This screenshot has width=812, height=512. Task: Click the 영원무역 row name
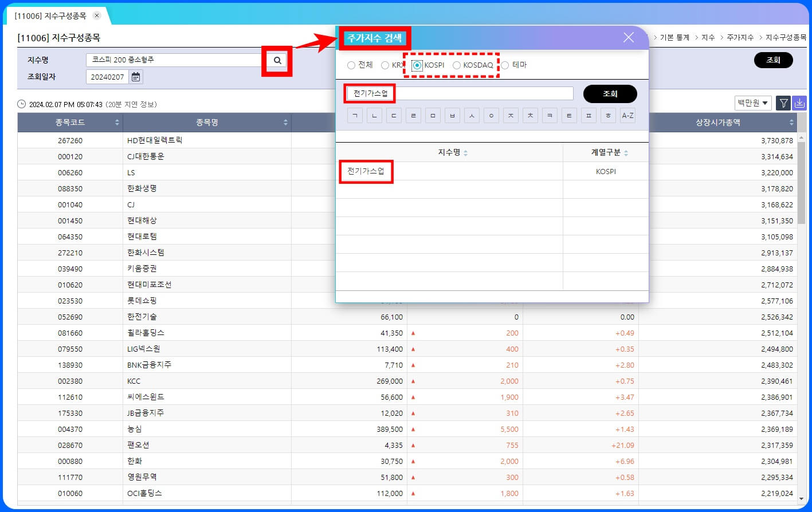pyautogui.click(x=142, y=477)
